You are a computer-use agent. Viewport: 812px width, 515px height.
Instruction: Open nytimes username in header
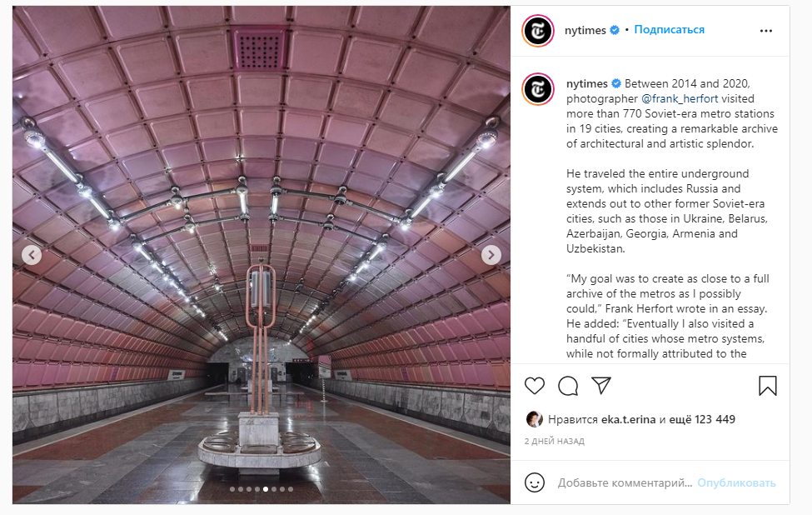585,30
